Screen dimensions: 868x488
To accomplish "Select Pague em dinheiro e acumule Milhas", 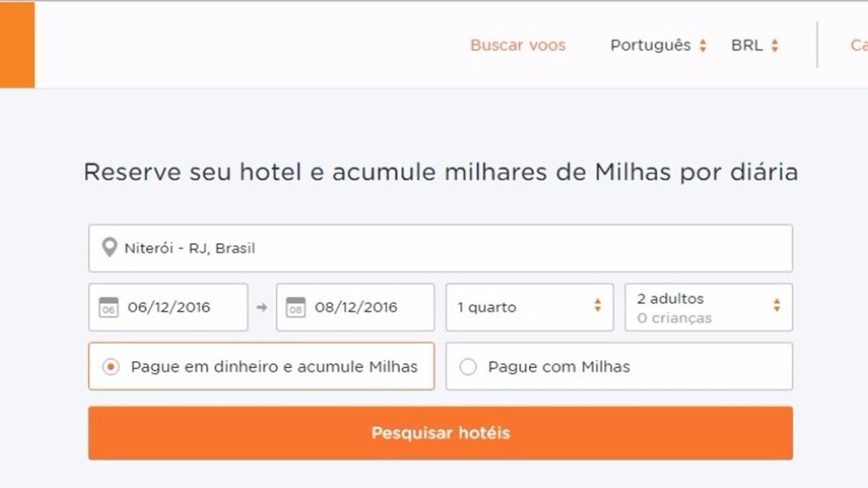I will [x=111, y=367].
